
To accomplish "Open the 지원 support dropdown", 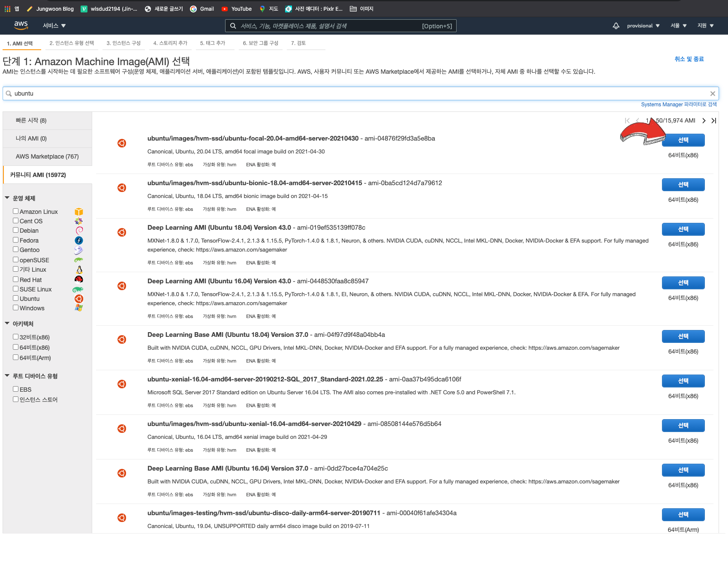I will click(706, 26).
